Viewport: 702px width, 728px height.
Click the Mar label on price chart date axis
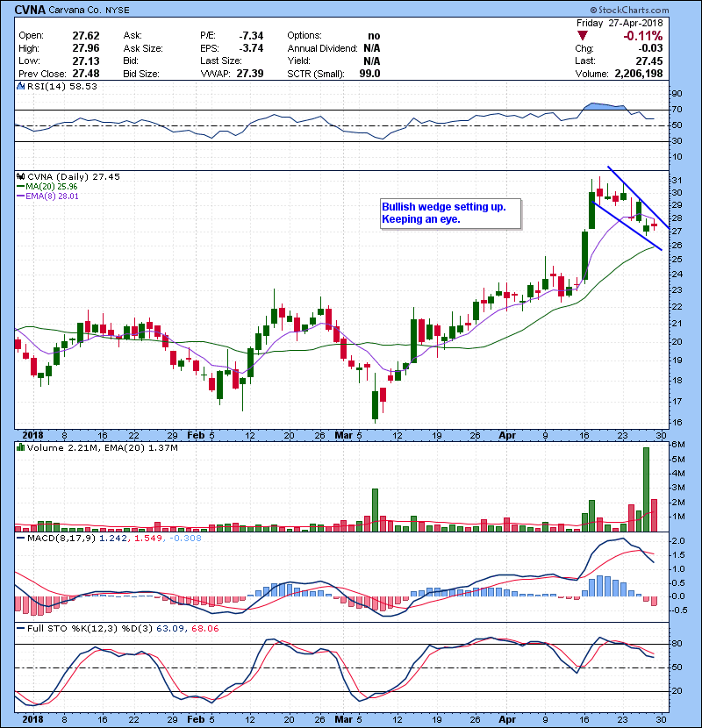point(343,436)
